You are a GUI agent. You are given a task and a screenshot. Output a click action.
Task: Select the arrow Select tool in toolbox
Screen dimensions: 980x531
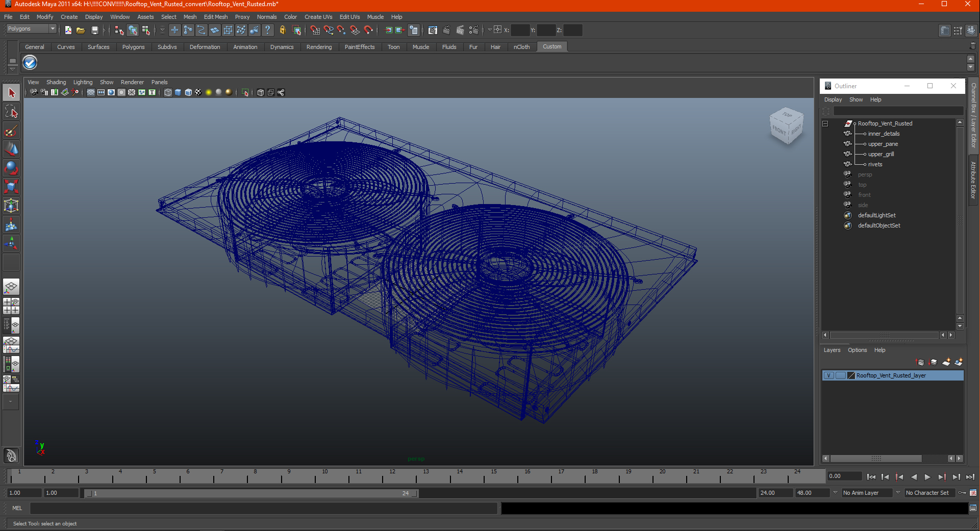pyautogui.click(x=11, y=93)
